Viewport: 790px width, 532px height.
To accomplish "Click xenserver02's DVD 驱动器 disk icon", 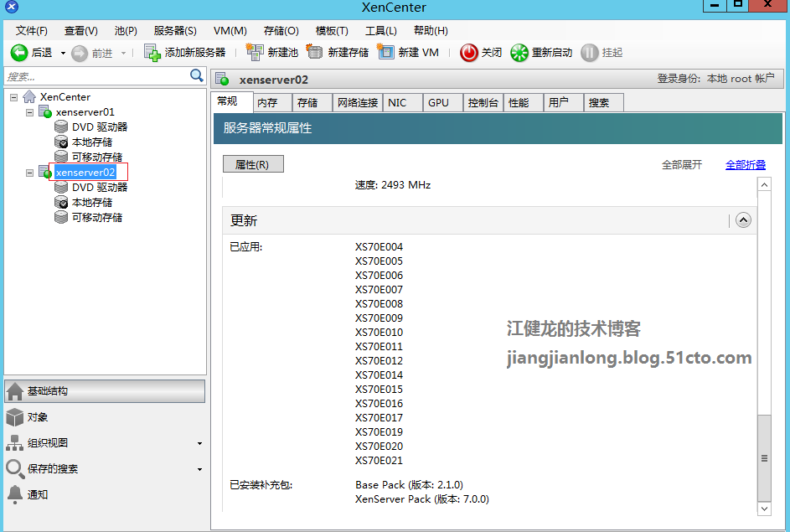I will [61, 188].
